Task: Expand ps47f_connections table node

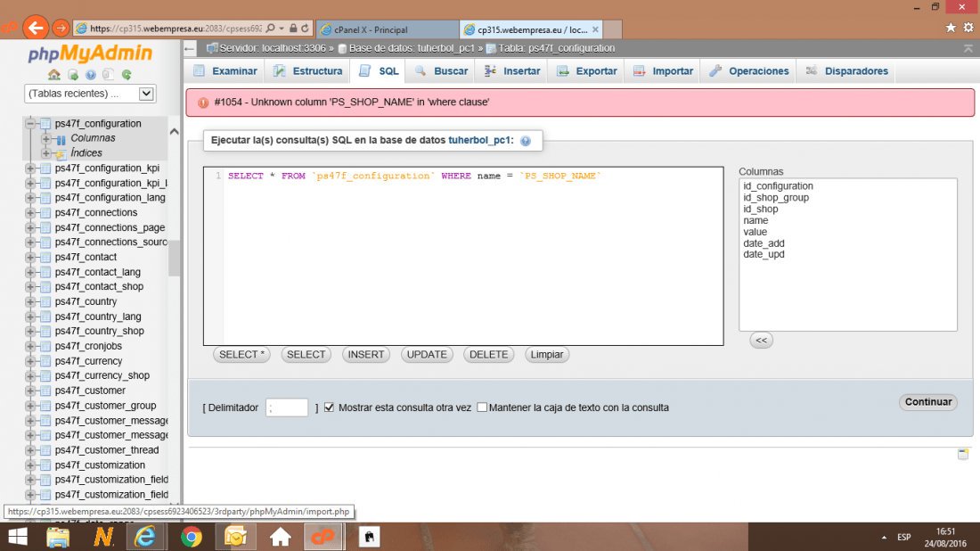Action: (x=30, y=213)
